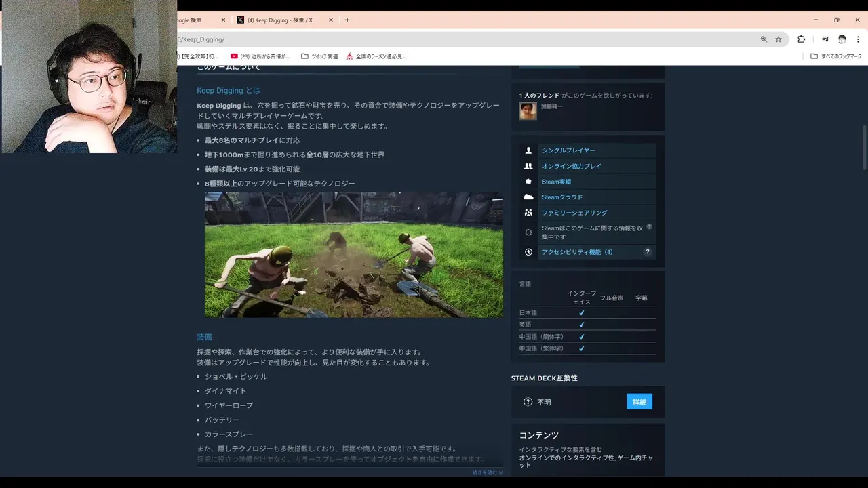Click the Steam Cloud cloud icon
This screenshot has width=868, height=488.
528,197
